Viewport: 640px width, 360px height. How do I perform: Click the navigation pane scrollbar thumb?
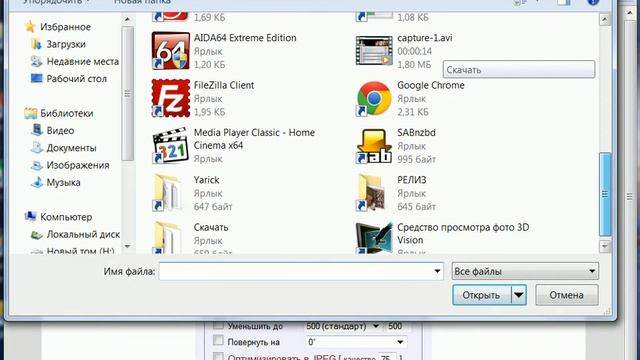[128, 94]
